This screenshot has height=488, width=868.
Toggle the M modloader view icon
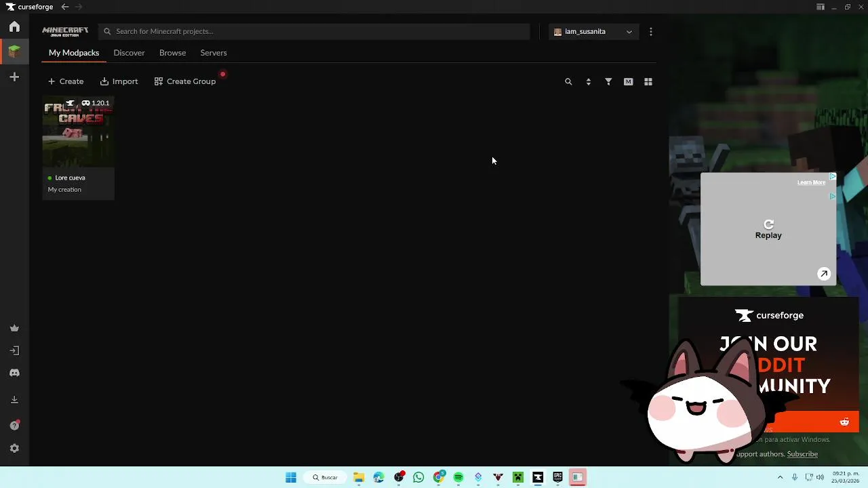(628, 82)
